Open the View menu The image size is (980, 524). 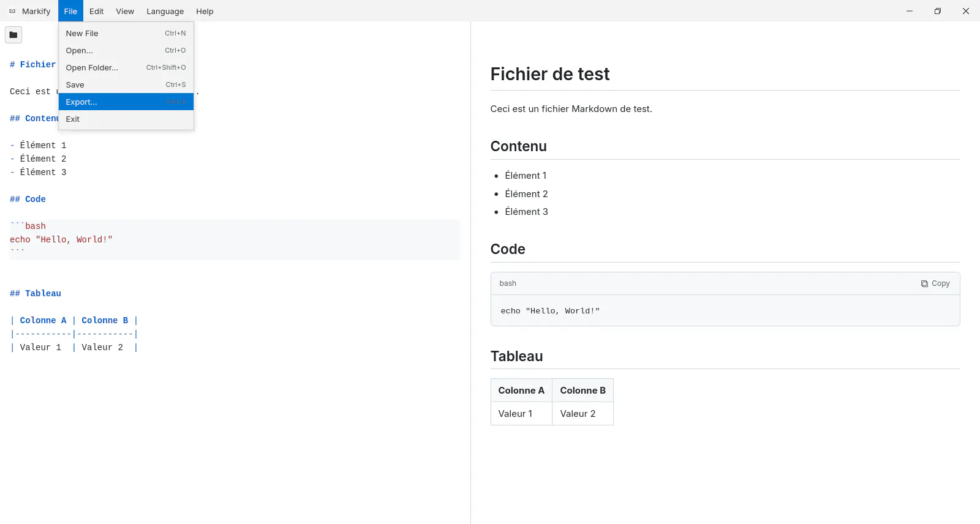click(x=125, y=11)
